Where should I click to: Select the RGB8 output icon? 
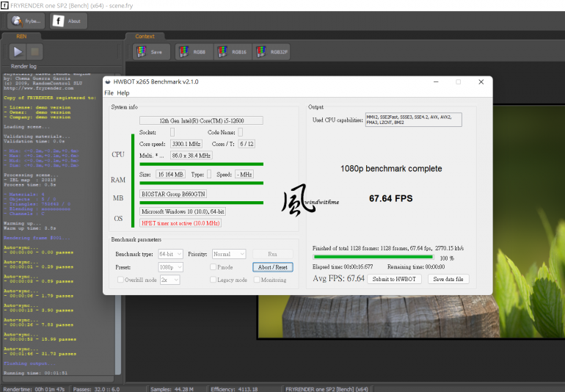193,52
